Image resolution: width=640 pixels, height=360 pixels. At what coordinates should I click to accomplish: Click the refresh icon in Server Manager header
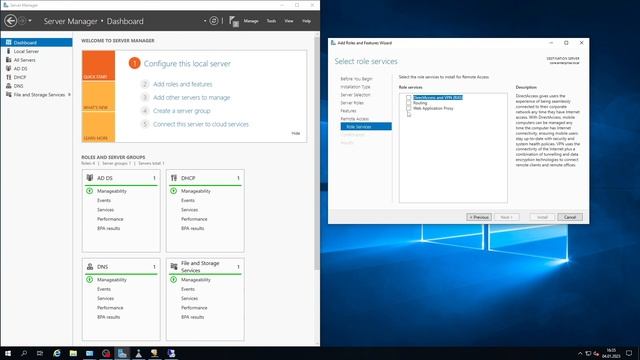pyautogui.click(x=213, y=20)
